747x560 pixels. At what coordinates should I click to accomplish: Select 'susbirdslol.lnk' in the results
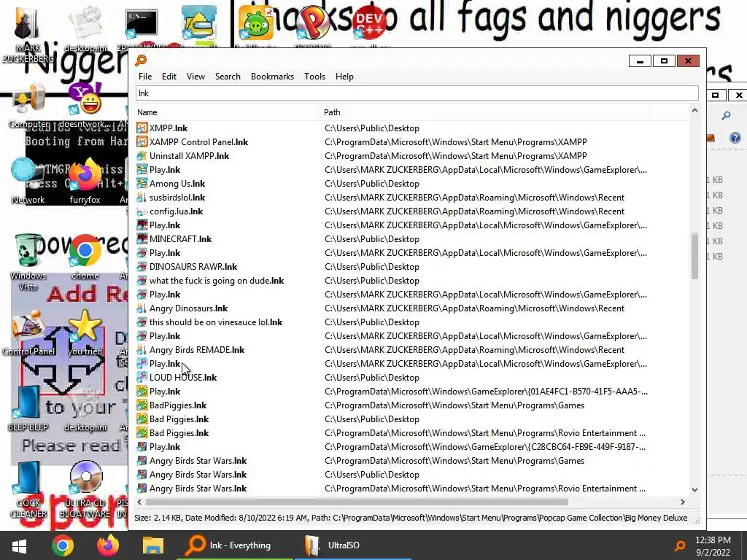[177, 197]
